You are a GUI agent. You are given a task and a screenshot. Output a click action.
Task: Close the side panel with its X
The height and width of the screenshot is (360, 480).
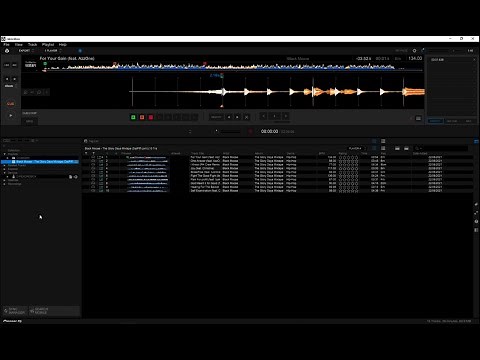(x=474, y=60)
